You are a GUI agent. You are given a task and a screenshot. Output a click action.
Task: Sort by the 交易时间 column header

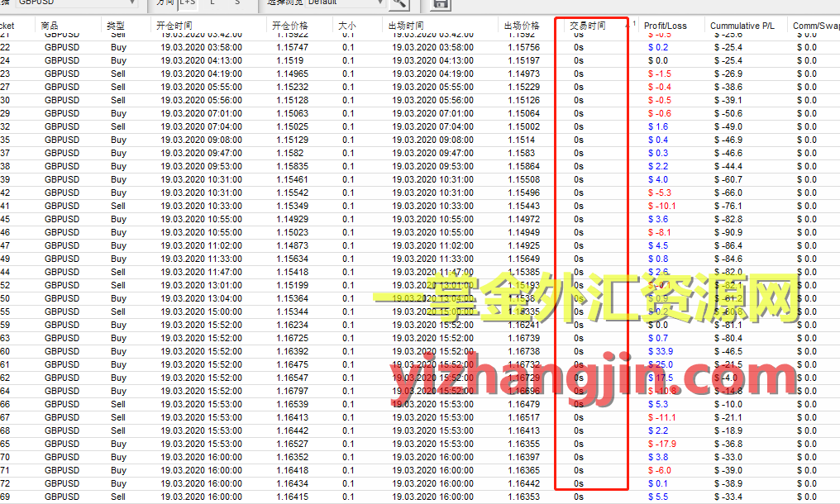[x=588, y=25]
